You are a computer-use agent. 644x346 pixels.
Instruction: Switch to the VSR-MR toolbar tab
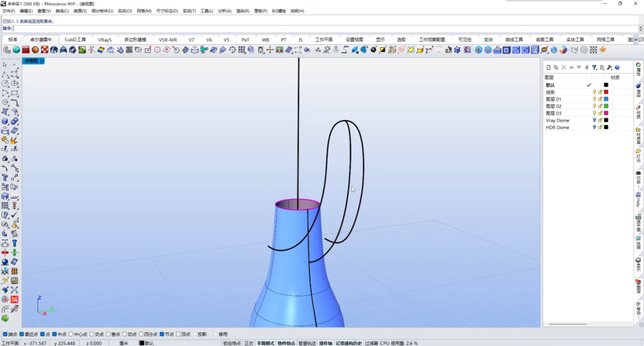click(168, 40)
